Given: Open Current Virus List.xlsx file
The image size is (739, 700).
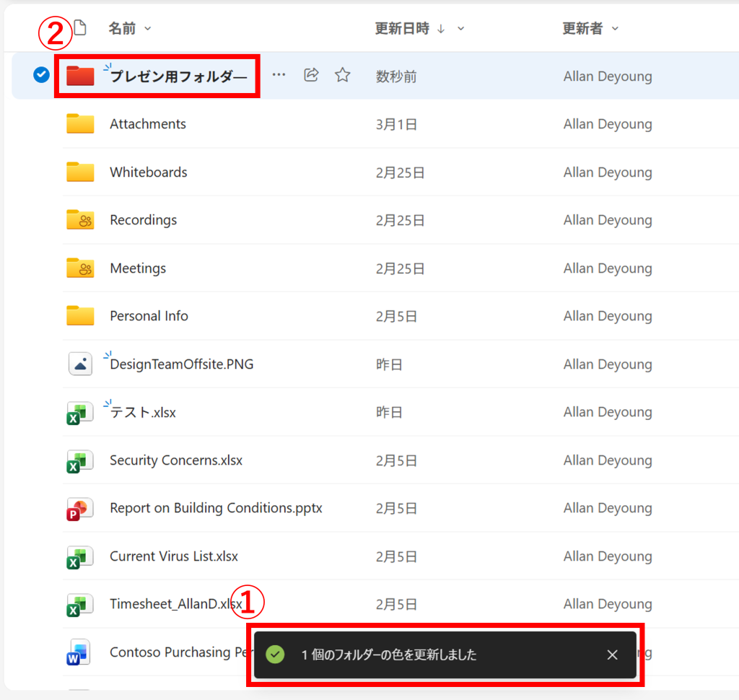Looking at the screenshot, I should tap(173, 556).
